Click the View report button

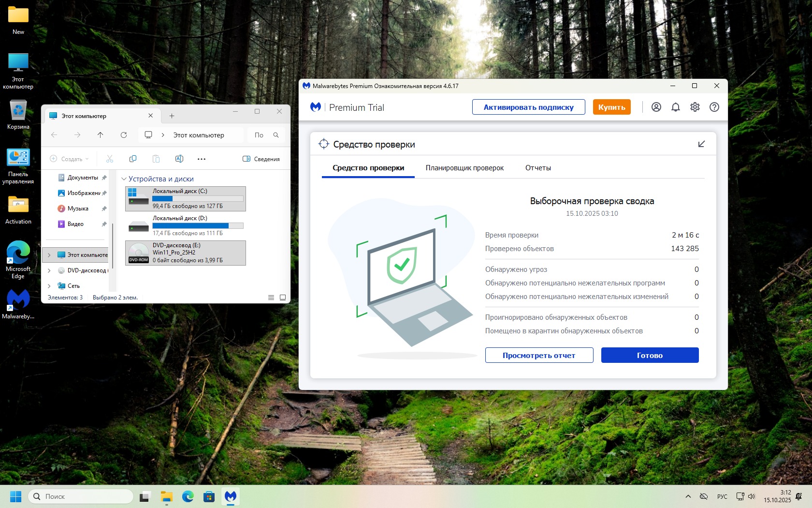tap(539, 355)
